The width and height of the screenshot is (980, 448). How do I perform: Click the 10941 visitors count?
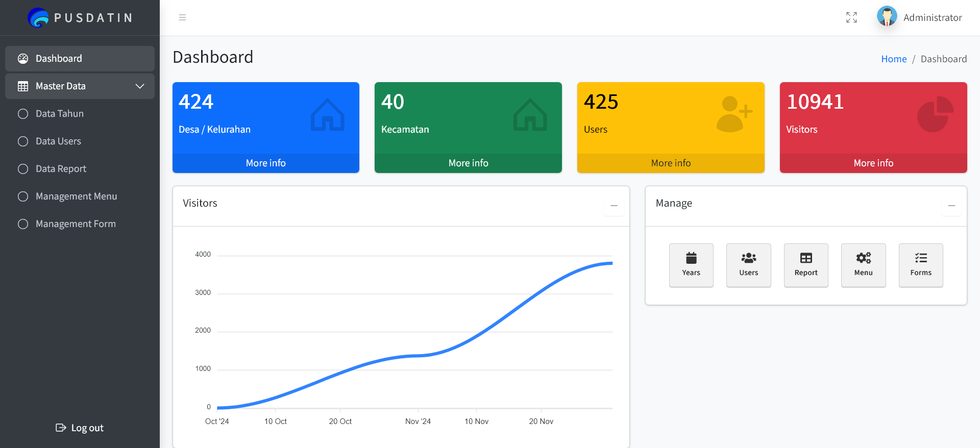click(x=815, y=102)
